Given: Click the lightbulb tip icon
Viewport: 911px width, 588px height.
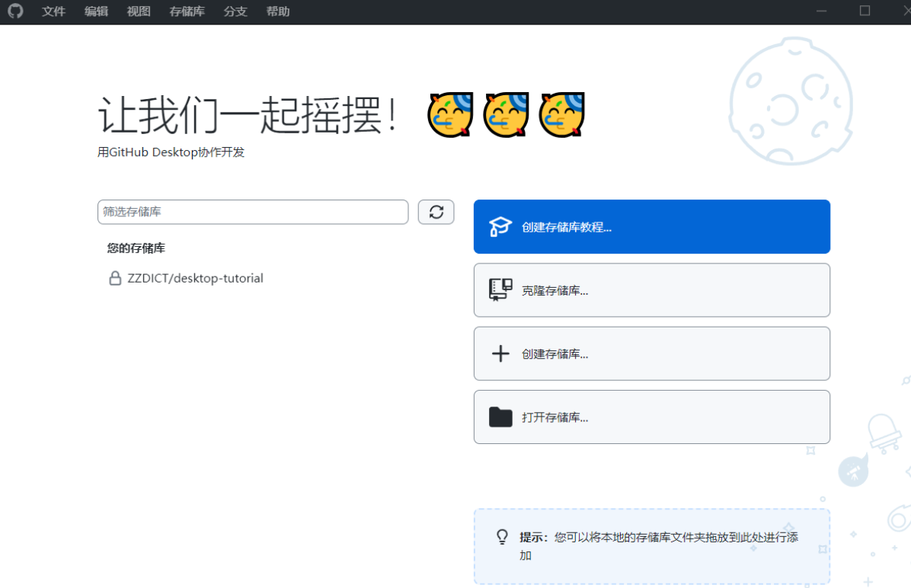Looking at the screenshot, I should click(503, 537).
